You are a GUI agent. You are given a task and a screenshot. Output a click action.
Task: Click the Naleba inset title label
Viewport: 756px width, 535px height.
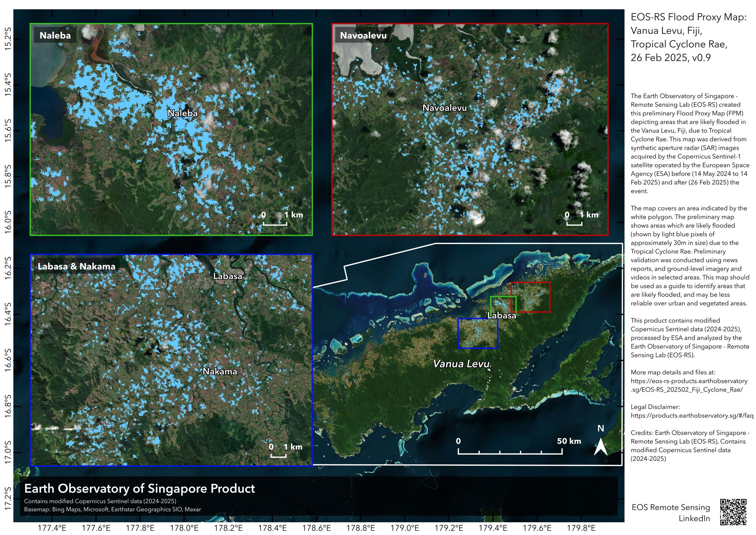55,35
